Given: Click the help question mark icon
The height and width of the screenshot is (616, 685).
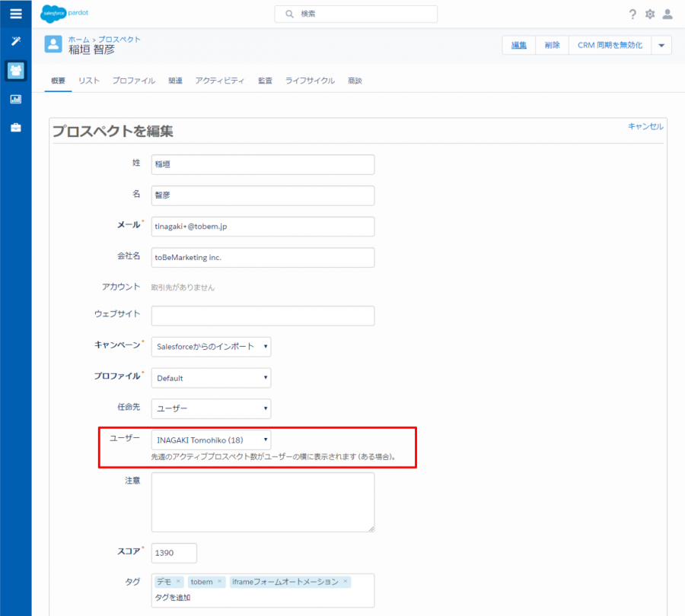Looking at the screenshot, I should coord(632,14).
